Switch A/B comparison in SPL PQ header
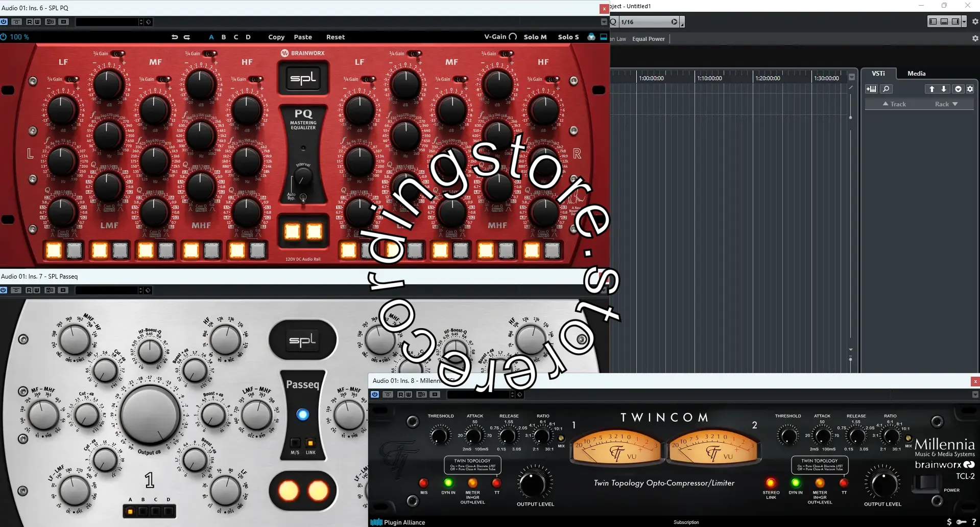This screenshot has height=527, width=980. coord(50,22)
